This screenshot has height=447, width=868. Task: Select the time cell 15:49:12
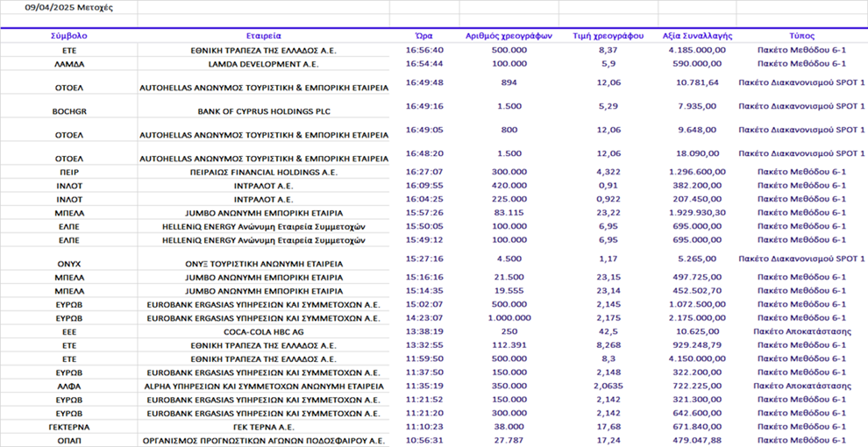click(x=424, y=240)
